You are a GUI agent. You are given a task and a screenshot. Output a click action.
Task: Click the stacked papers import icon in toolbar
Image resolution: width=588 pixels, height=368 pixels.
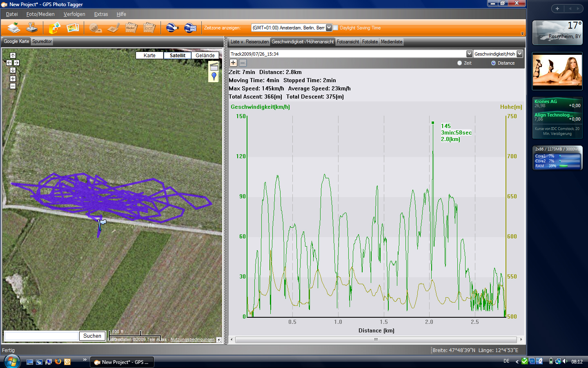coord(14,28)
